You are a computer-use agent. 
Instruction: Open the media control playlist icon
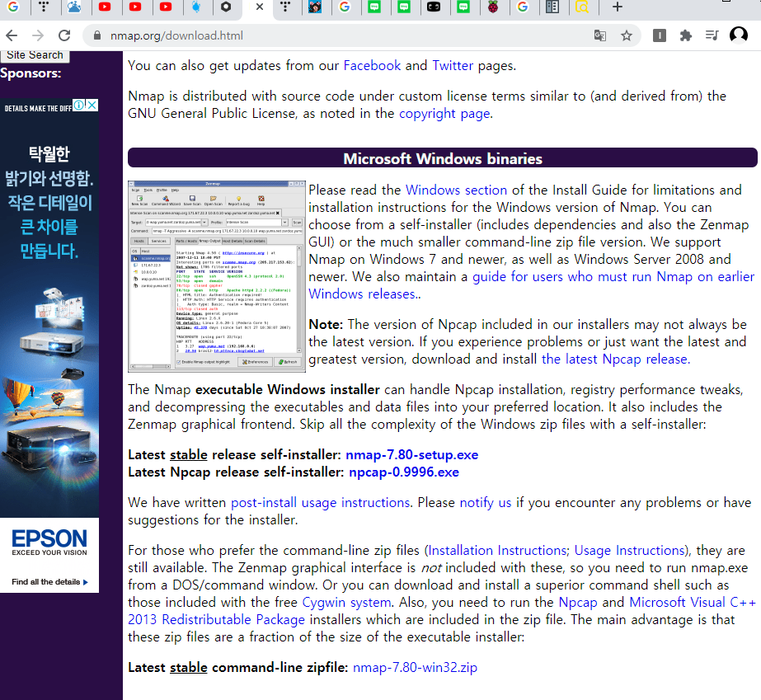pyautogui.click(x=712, y=35)
